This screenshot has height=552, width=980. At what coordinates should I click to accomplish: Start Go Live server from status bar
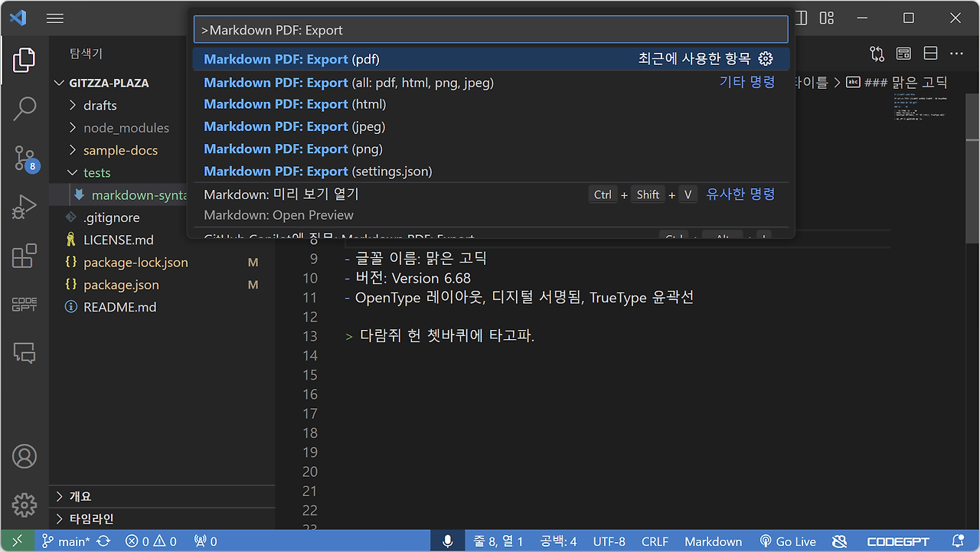click(x=787, y=541)
